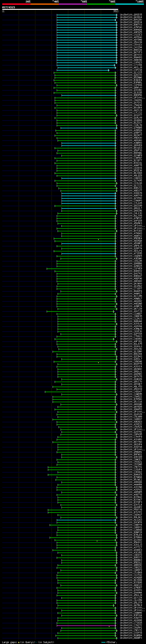Click hit UniRef100_C4IZ94
146x644 pixels.
point(131,47)
